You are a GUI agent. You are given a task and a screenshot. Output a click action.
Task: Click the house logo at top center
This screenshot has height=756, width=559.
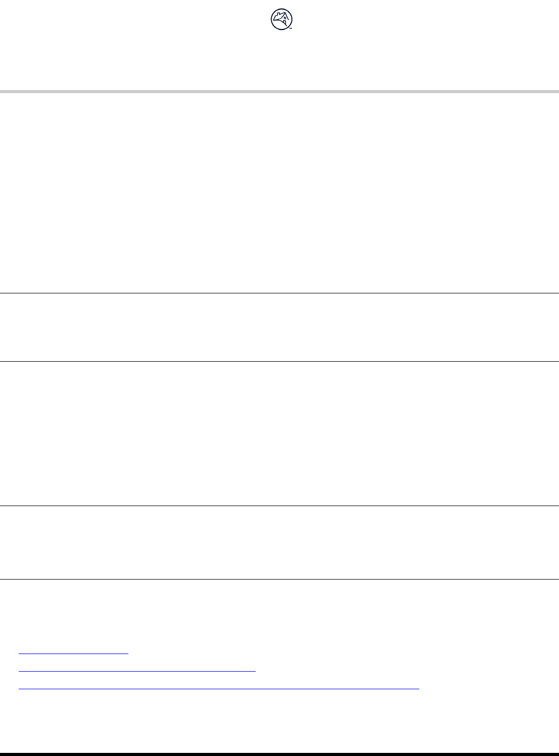(282, 20)
